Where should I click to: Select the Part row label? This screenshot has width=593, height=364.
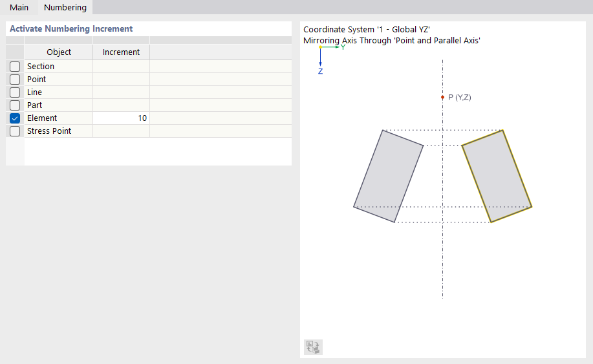coord(35,105)
